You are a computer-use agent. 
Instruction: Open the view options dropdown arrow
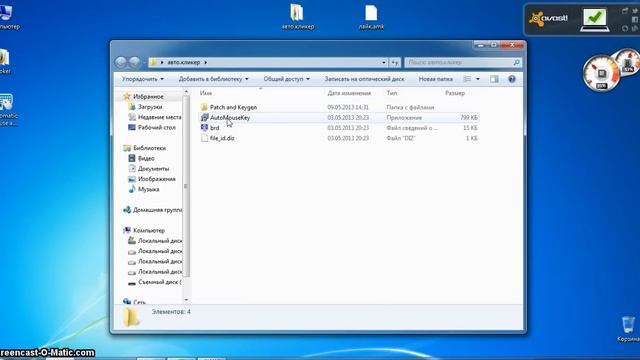pyautogui.click(x=478, y=79)
